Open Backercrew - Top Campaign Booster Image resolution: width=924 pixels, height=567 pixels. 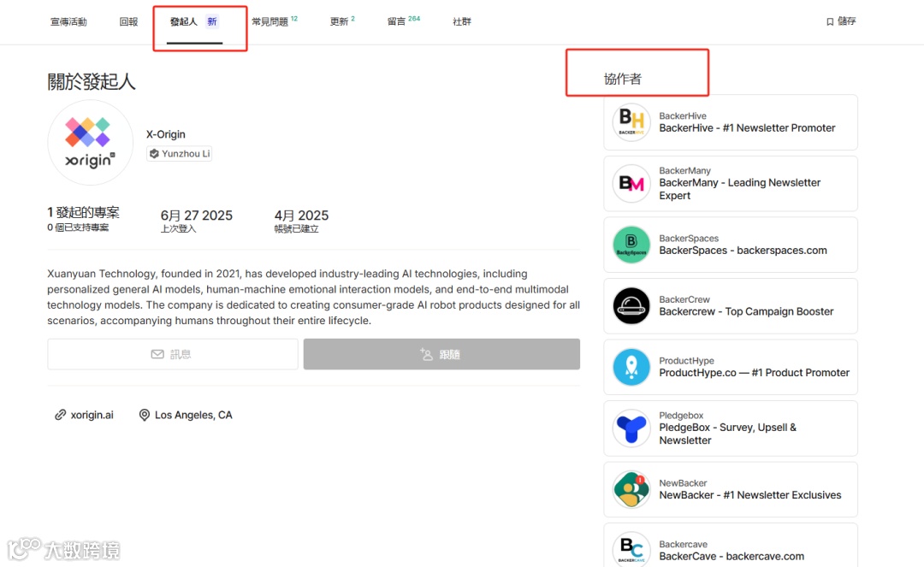click(746, 311)
